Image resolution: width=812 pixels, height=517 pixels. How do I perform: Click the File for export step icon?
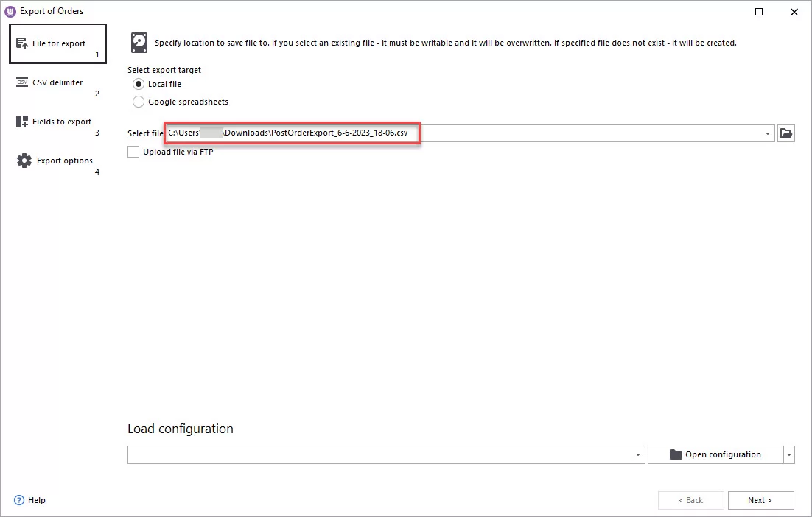(21, 42)
